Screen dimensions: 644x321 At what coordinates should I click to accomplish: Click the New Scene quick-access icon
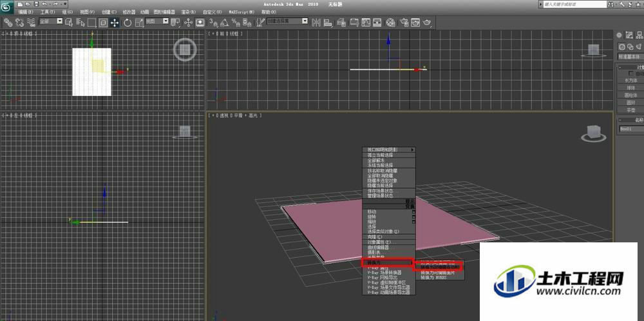[x=20, y=4]
